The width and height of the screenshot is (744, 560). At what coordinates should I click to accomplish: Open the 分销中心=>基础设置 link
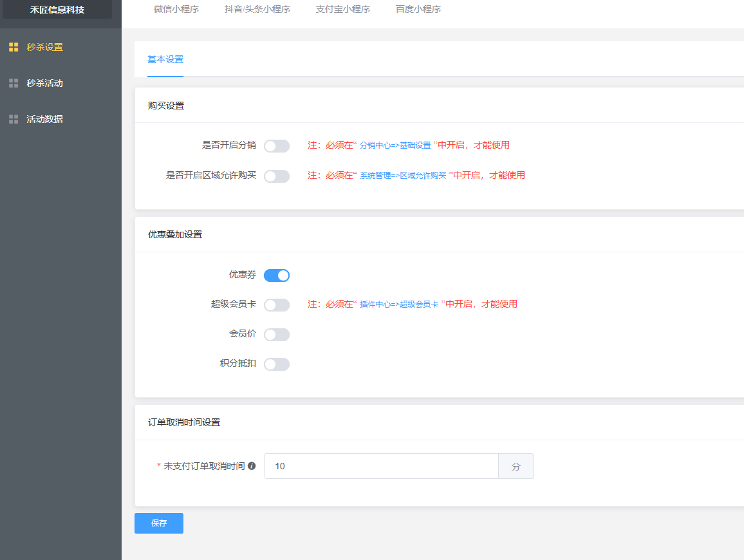tap(395, 145)
